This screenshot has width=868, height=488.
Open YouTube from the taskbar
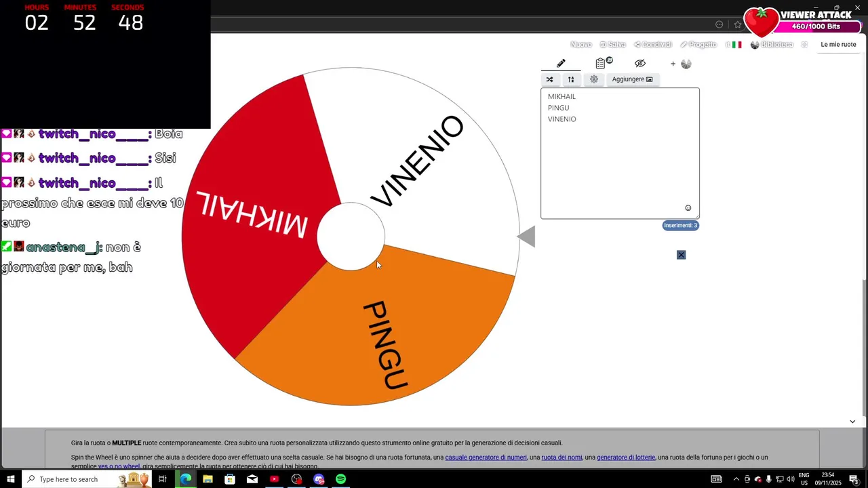point(274,479)
